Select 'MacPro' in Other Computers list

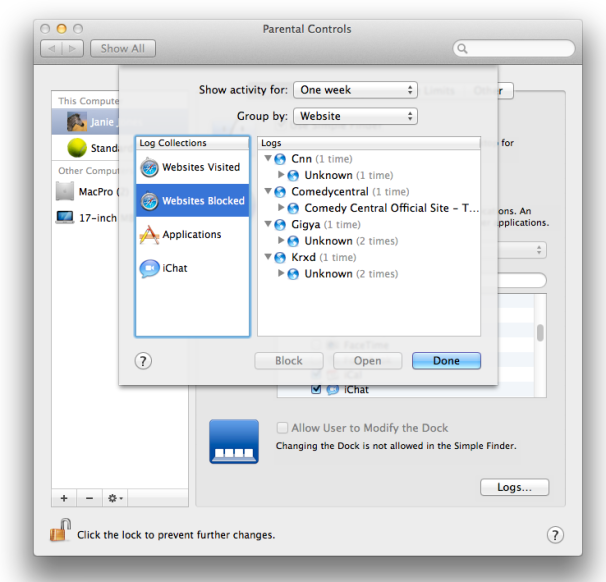click(96, 192)
